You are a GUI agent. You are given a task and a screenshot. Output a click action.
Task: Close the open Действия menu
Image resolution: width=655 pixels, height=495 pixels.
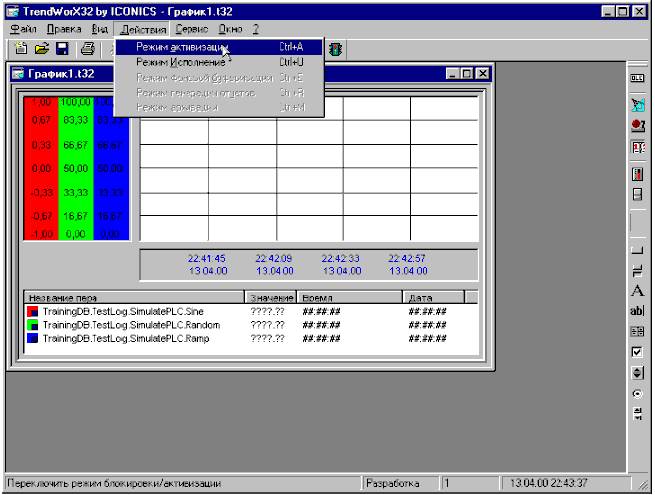tap(143, 29)
